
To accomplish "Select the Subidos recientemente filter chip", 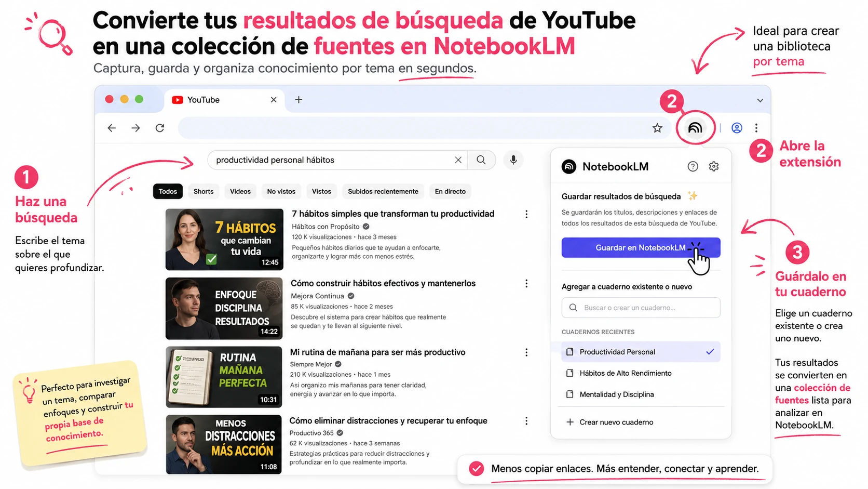I will coord(383,191).
